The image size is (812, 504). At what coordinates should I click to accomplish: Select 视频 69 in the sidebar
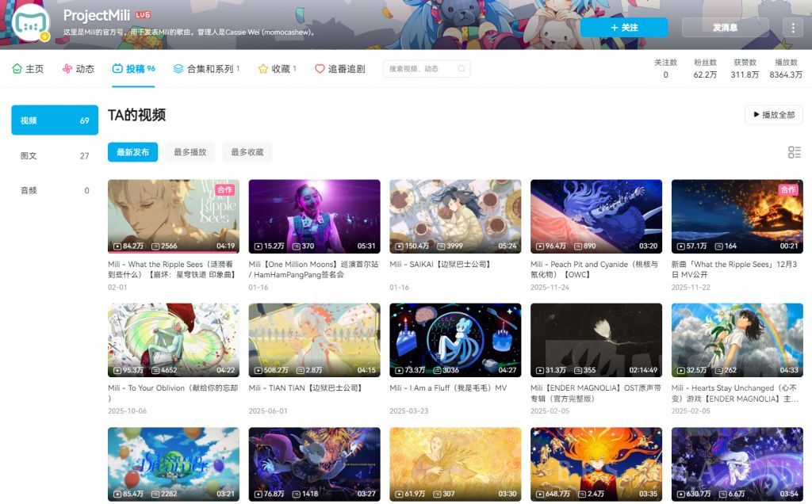click(x=55, y=120)
